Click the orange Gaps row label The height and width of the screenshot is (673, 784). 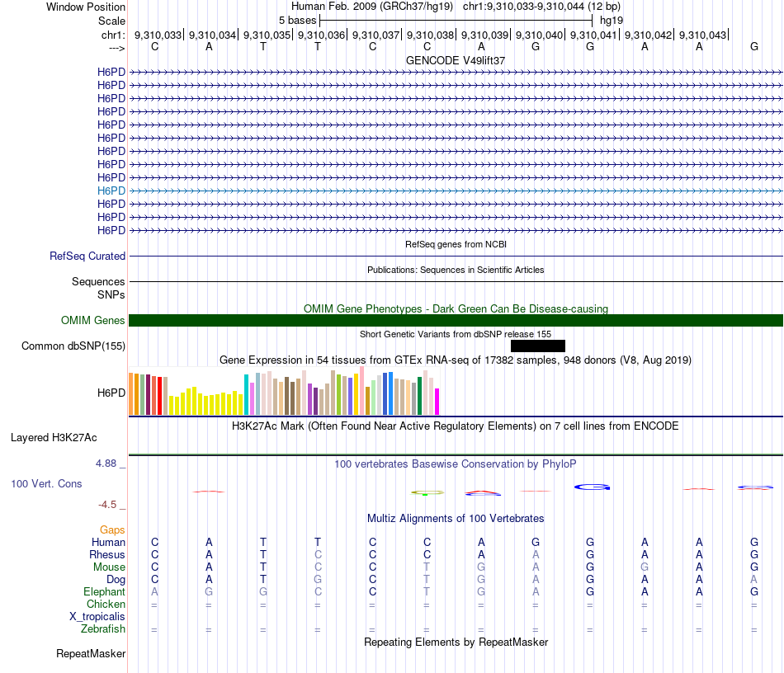point(112,529)
